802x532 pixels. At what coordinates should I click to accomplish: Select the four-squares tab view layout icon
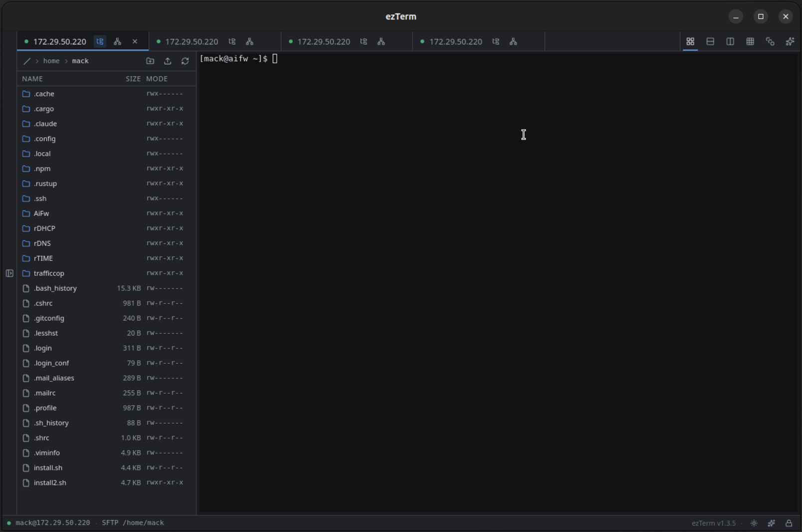coord(690,41)
